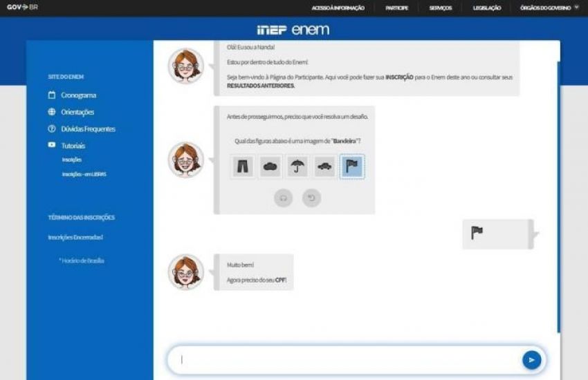Select the cloud captcha figure
588x380 pixels.
(270, 167)
